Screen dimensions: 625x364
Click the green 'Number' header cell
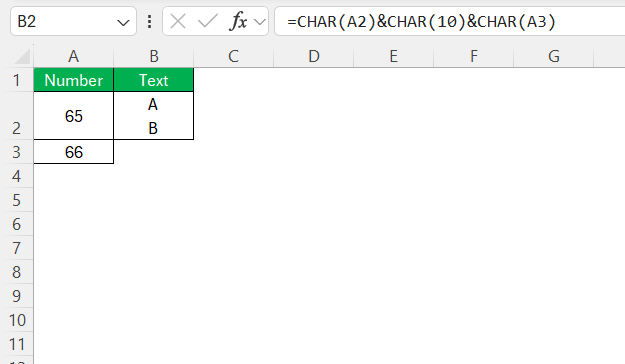tap(74, 80)
